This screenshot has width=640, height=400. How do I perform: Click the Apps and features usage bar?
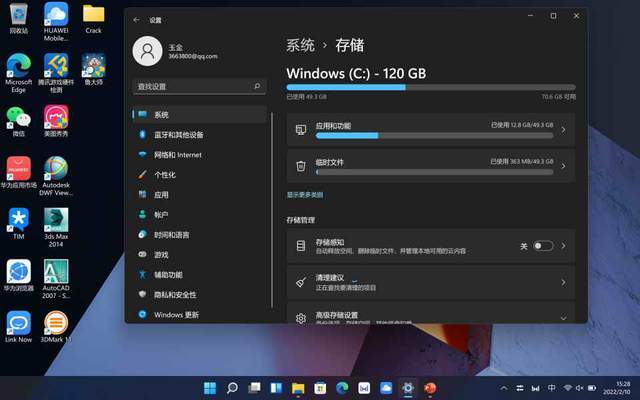point(435,136)
